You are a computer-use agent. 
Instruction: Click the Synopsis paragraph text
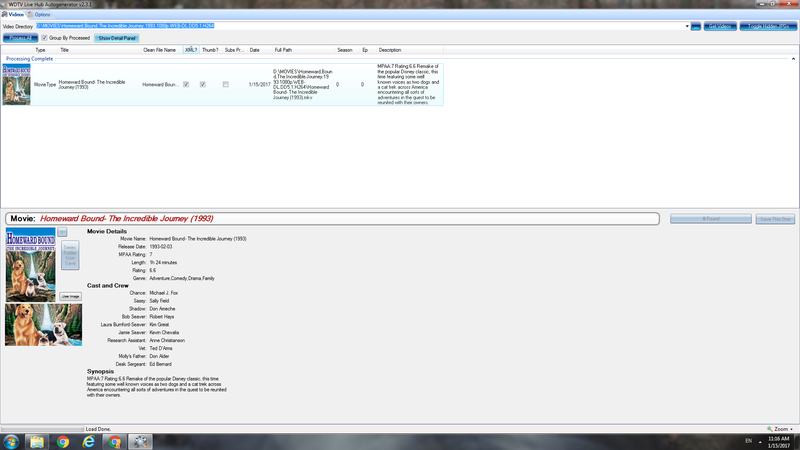pos(157,387)
